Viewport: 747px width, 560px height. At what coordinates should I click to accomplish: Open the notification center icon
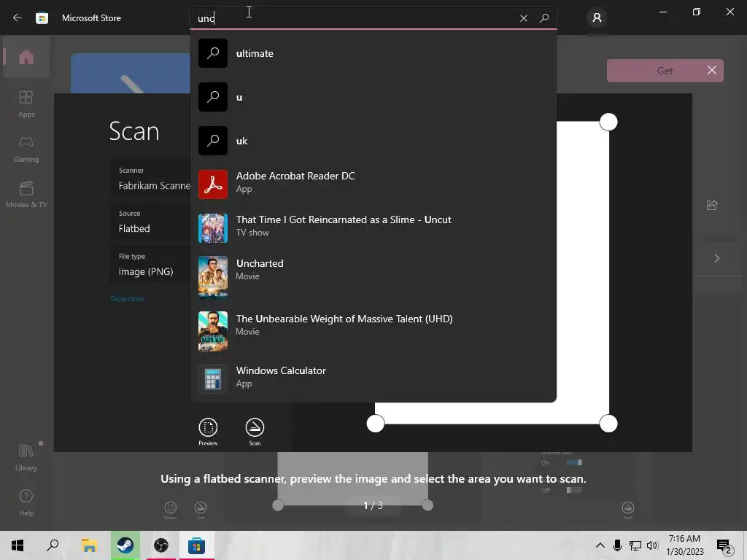[x=724, y=546]
